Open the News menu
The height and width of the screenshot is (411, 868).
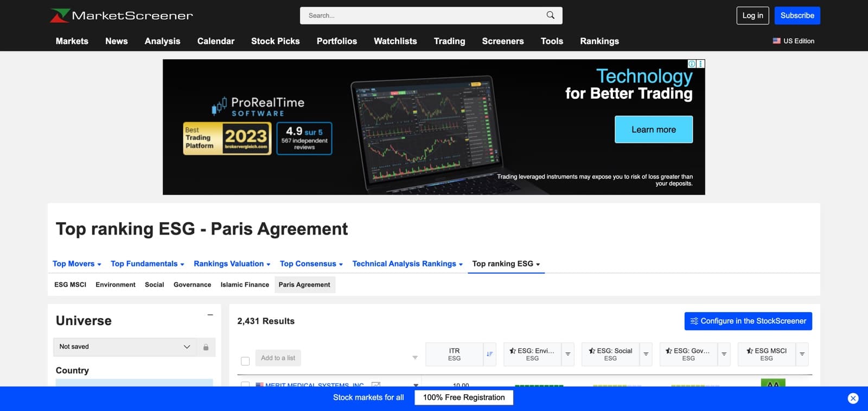click(117, 41)
